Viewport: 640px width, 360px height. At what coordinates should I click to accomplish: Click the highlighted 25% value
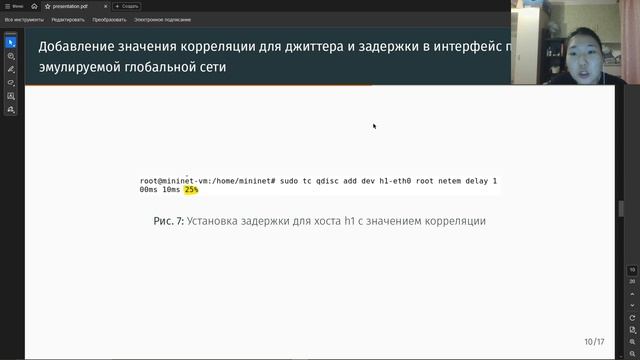[x=191, y=189]
